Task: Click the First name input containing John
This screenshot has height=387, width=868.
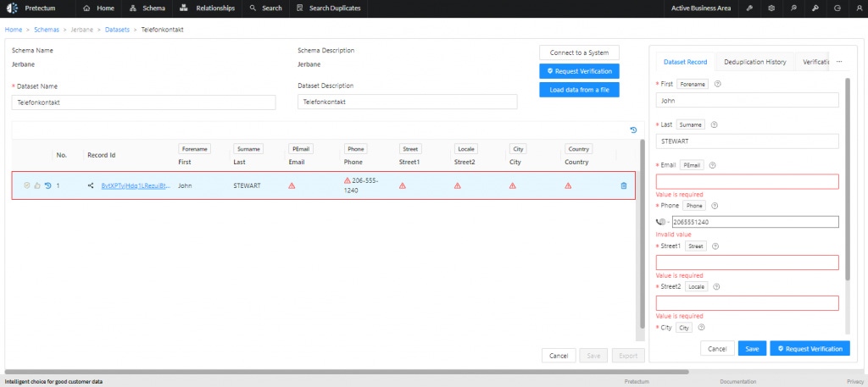Action: [748, 101]
